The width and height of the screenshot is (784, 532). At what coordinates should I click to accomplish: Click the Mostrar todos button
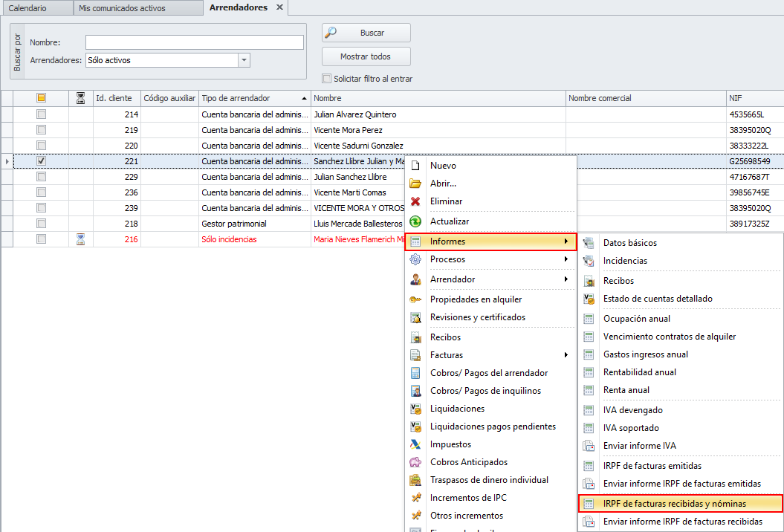[x=366, y=56]
